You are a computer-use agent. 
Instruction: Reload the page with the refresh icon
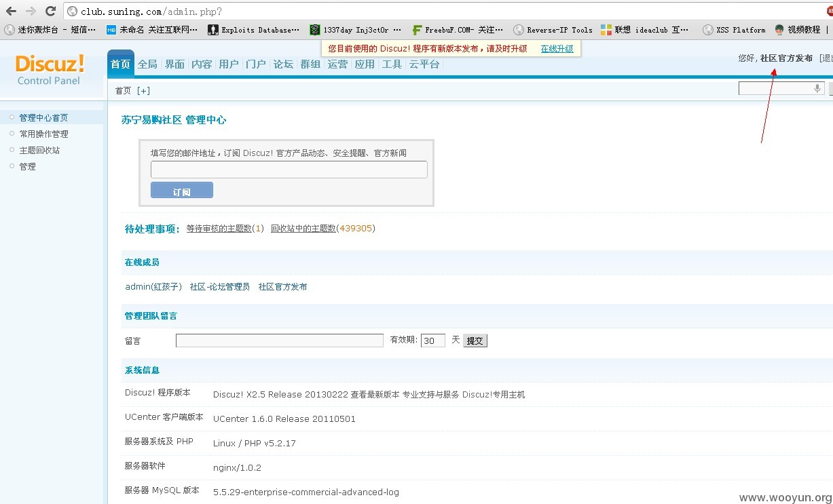[x=50, y=11]
